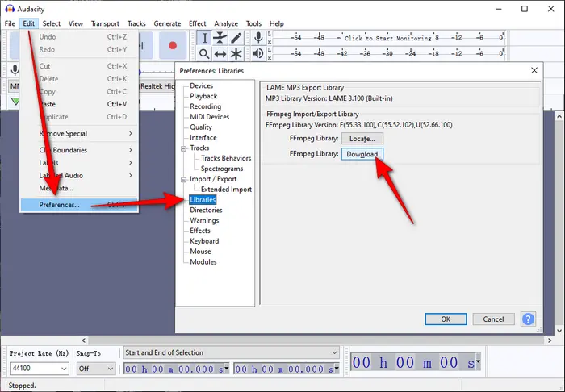The image size is (565, 392).
Task: Select Libraries in preferences tree
Action: pos(203,200)
